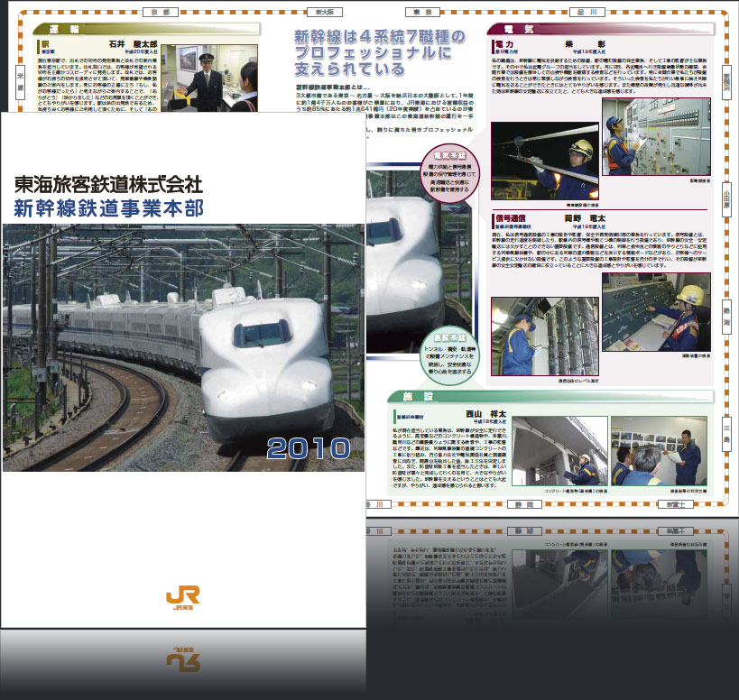Select the 運輸 section header
Image resolution: width=739 pixels, height=700 pixels.
(146, 29)
